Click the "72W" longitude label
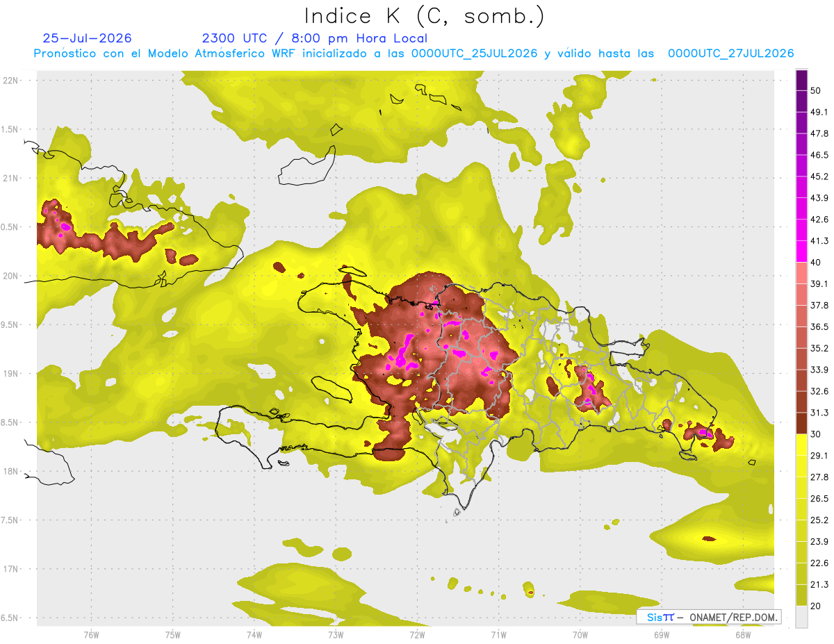 (x=417, y=634)
